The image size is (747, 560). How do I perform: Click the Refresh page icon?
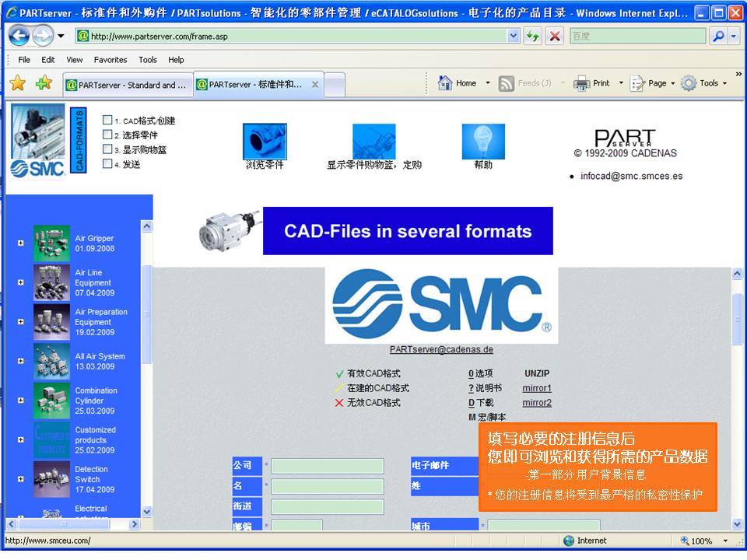pyautogui.click(x=532, y=36)
